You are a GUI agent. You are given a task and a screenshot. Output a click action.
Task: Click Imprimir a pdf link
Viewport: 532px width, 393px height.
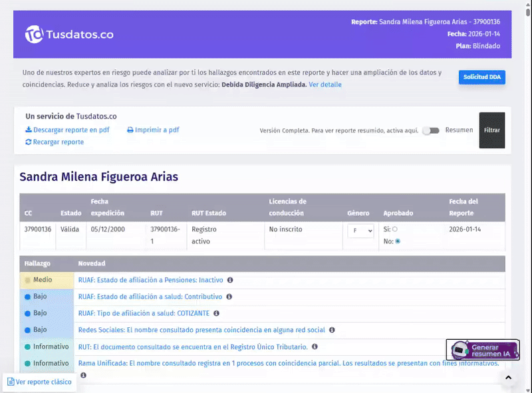point(157,130)
